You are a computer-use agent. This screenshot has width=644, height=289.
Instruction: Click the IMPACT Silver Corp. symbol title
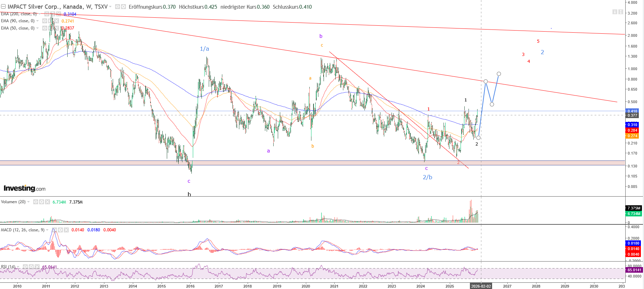coord(58,7)
